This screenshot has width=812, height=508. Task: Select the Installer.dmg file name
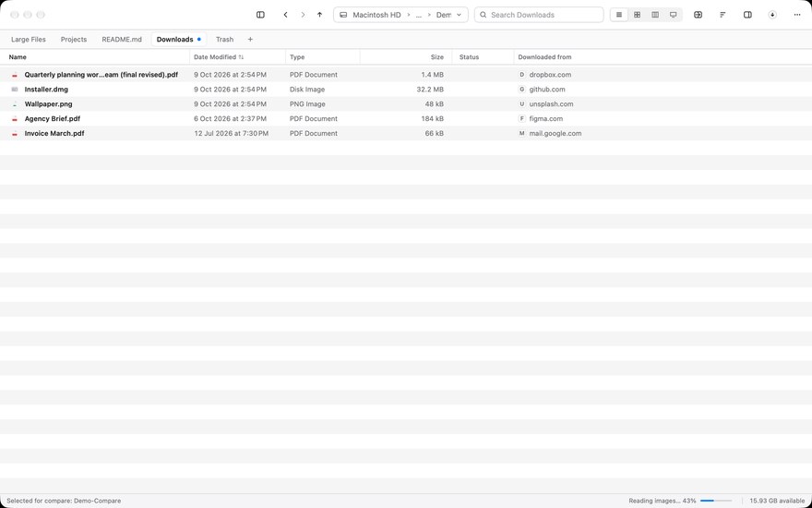pos(46,90)
